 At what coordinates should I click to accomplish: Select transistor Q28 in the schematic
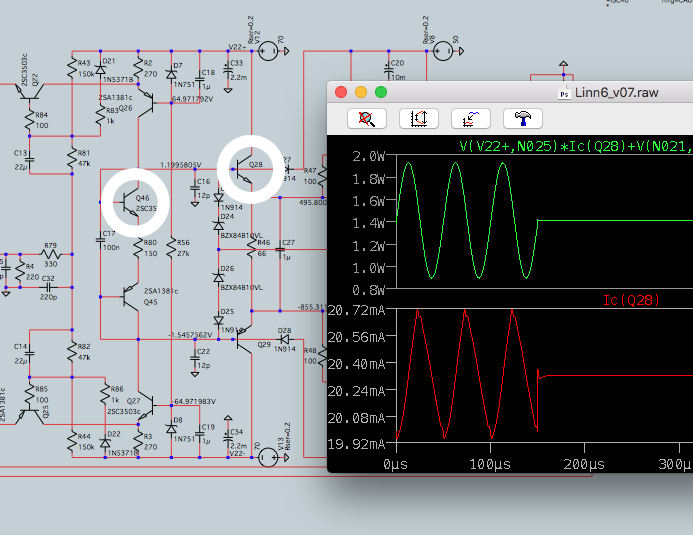click(x=244, y=169)
